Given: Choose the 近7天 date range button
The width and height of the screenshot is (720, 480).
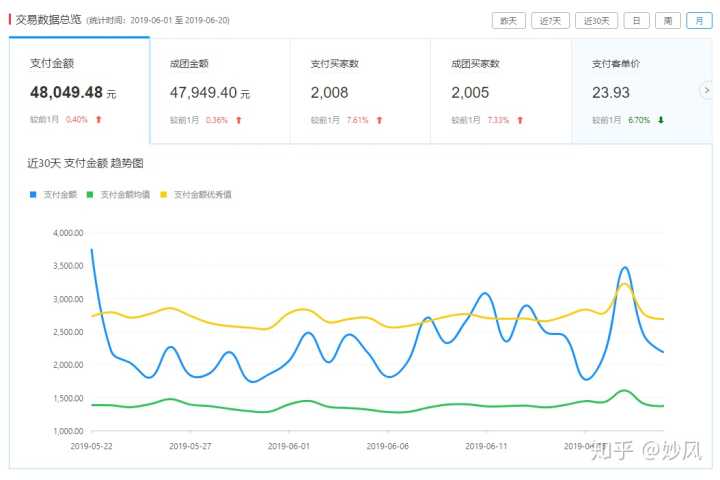Looking at the screenshot, I should point(551,20).
